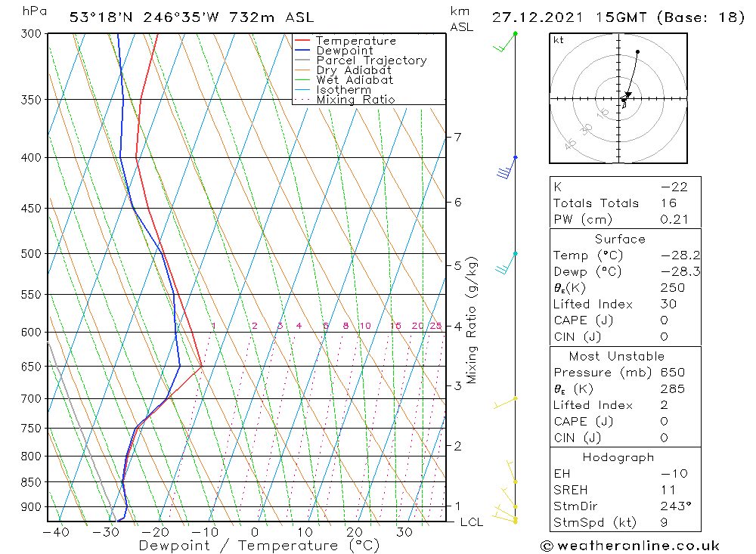
Task: Click surface Lifted Index value 30
Action: tap(669, 305)
